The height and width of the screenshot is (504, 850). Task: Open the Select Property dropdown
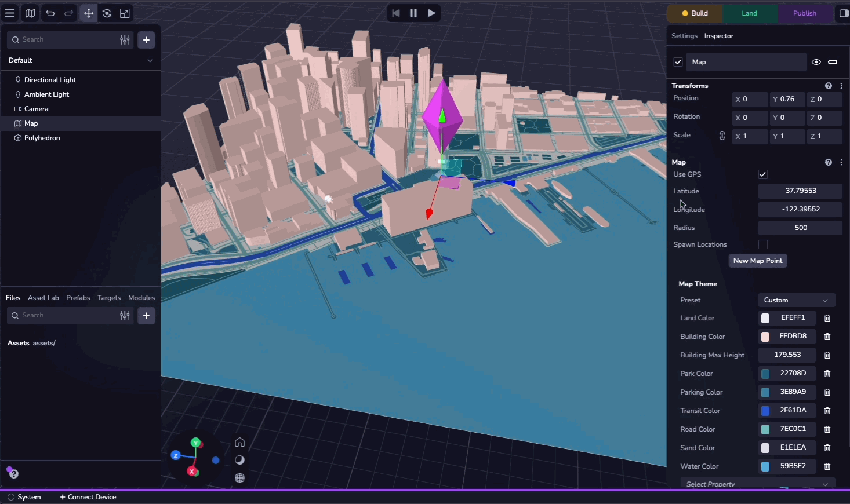(x=757, y=484)
